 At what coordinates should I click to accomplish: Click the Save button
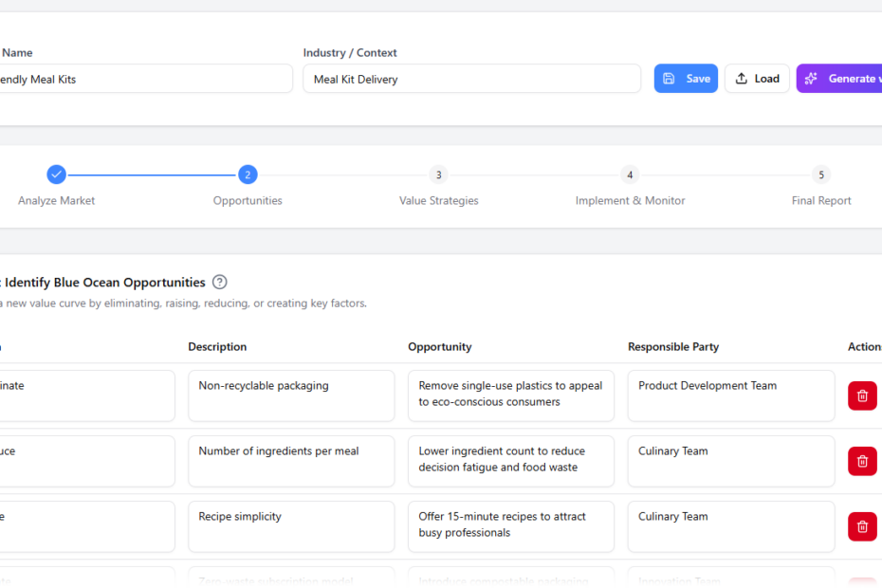coord(686,79)
